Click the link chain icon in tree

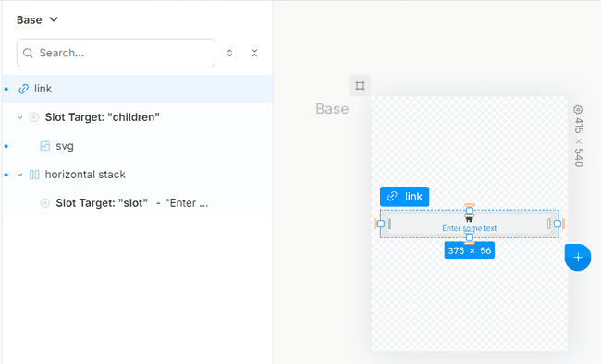[x=23, y=89]
